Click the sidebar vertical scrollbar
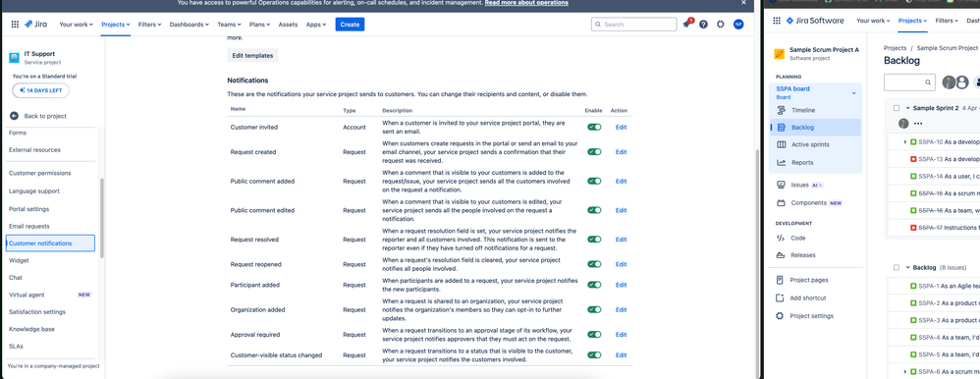Viewport: 980px width, 379px height. tap(102, 218)
